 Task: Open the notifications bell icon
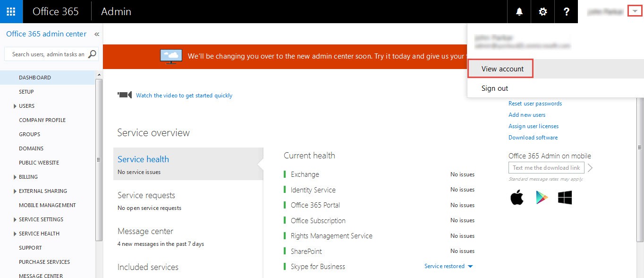519,11
